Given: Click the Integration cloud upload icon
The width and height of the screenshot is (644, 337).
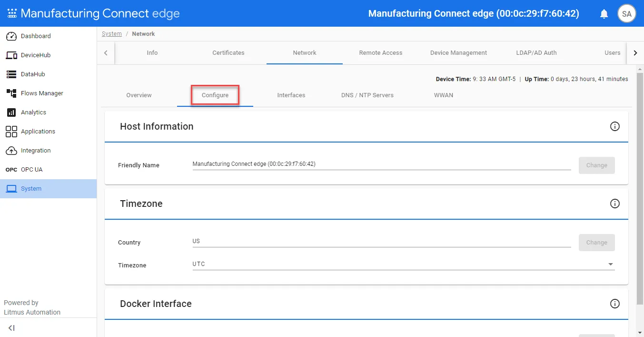Looking at the screenshot, I should coord(11,151).
